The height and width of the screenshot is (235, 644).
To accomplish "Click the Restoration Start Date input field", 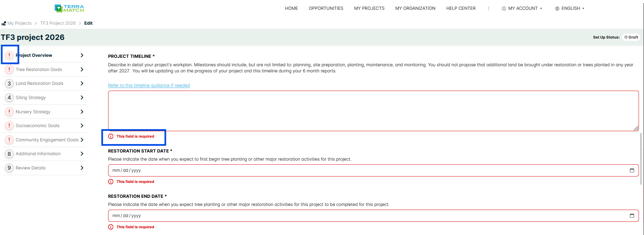I will coord(373,170).
